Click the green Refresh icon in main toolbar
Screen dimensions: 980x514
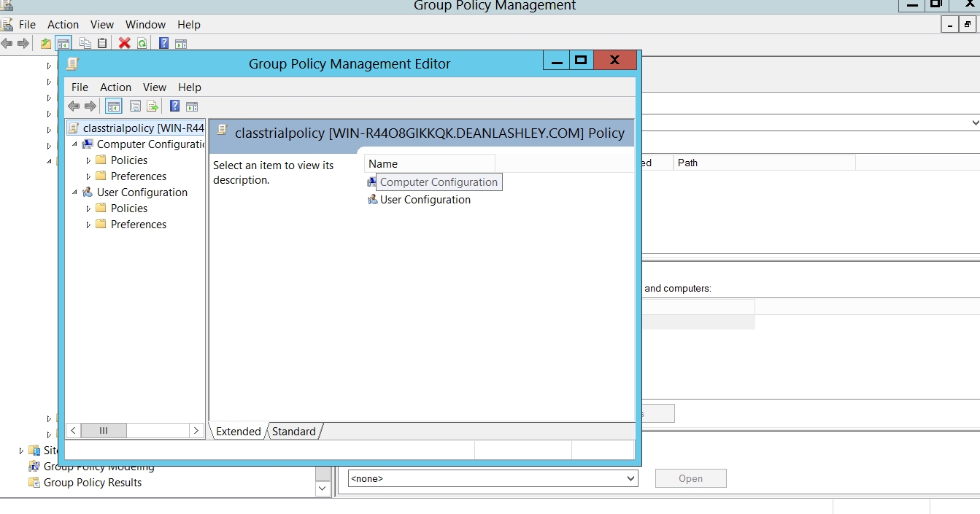click(x=142, y=43)
